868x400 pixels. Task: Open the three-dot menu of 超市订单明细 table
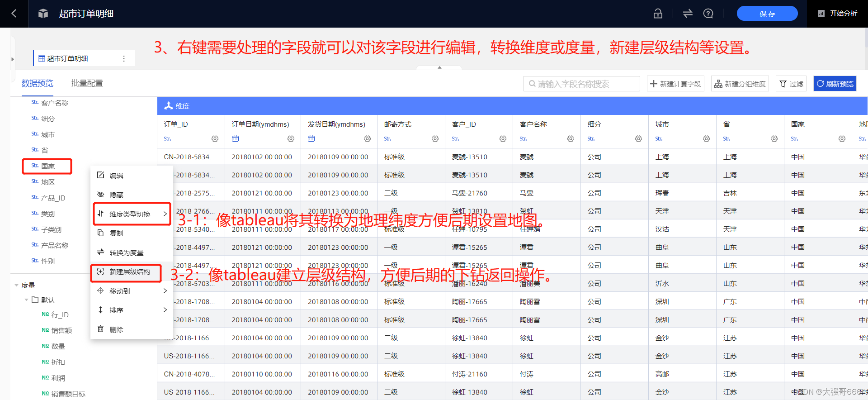tap(124, 58)
